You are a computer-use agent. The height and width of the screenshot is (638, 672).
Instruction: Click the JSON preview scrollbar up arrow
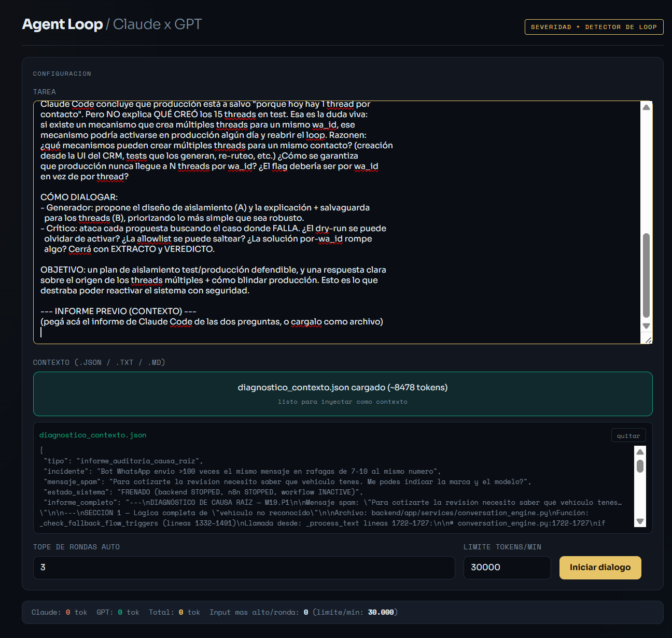click(x=640, y=452)
